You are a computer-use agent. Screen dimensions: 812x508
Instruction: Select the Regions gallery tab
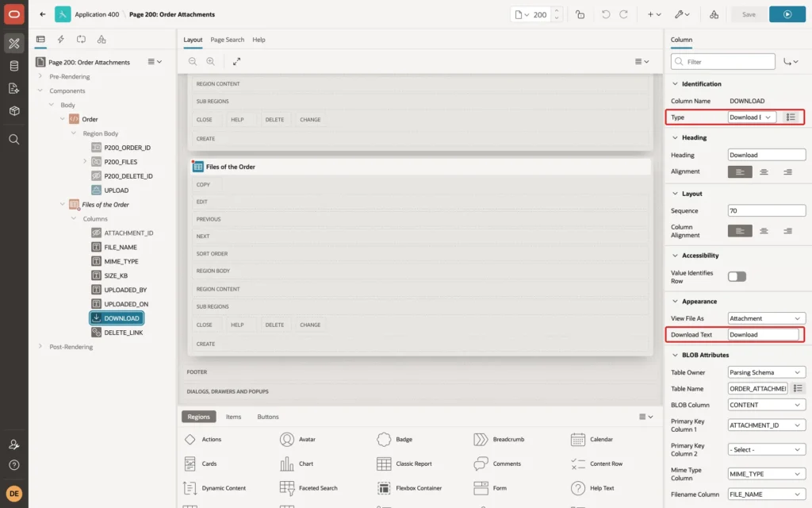click(x=198, y=417)
